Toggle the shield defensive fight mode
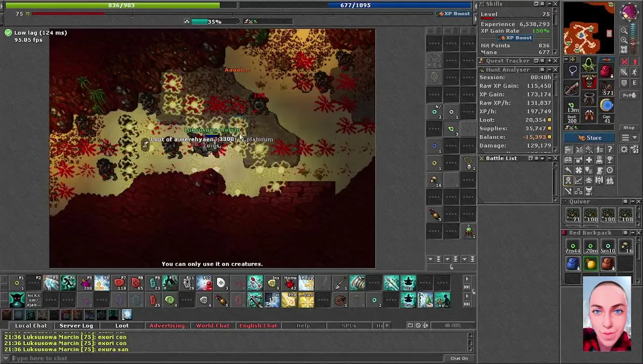 (624, 82)
